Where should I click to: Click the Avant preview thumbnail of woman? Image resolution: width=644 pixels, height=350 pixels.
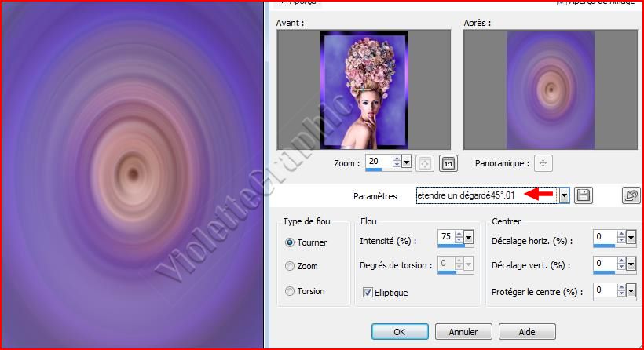point(364,89)
